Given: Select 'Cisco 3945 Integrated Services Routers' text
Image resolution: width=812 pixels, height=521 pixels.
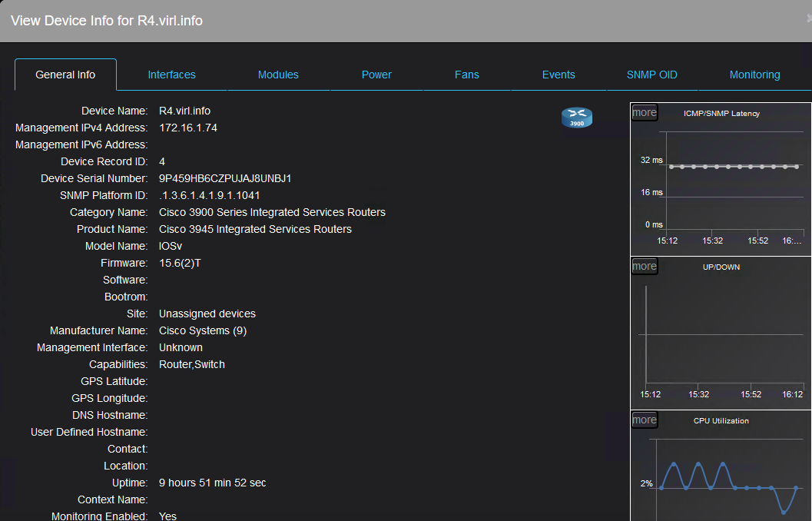Looking at the screenshot, I should tap(255, 230).
